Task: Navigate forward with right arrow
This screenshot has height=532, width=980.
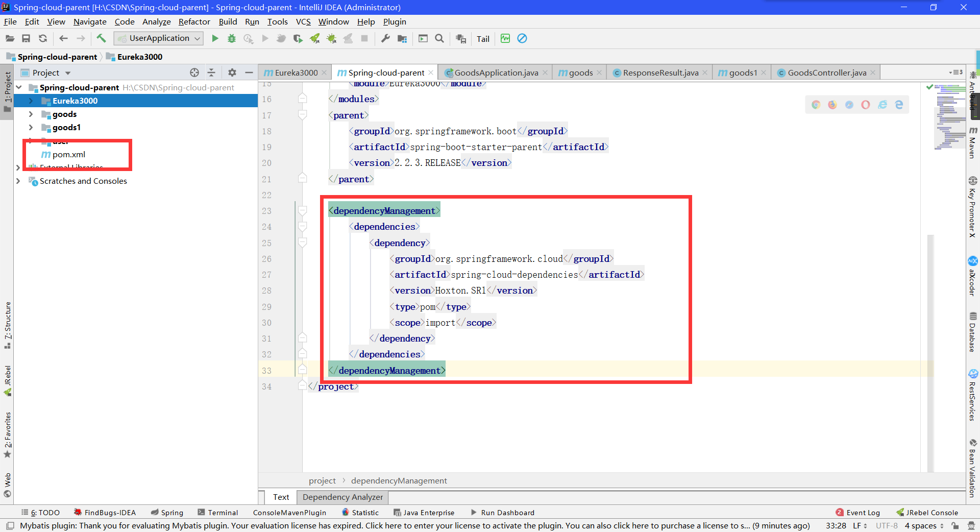Action: 81,38
